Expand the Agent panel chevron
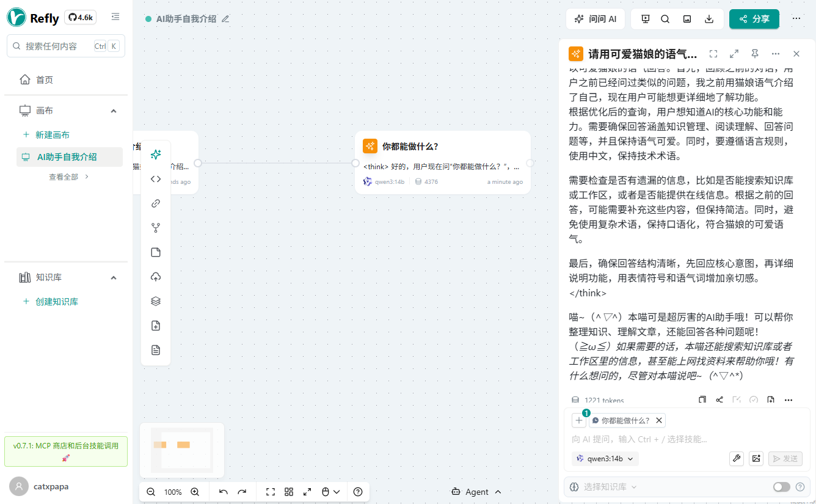816x504 pixels. point(498,492)
